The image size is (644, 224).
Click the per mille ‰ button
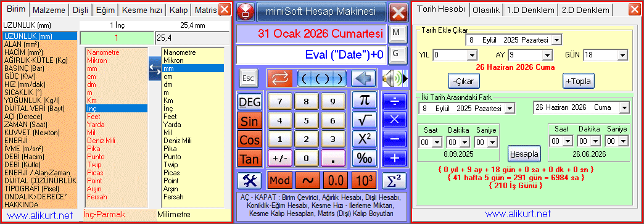(x=364, y=158)
